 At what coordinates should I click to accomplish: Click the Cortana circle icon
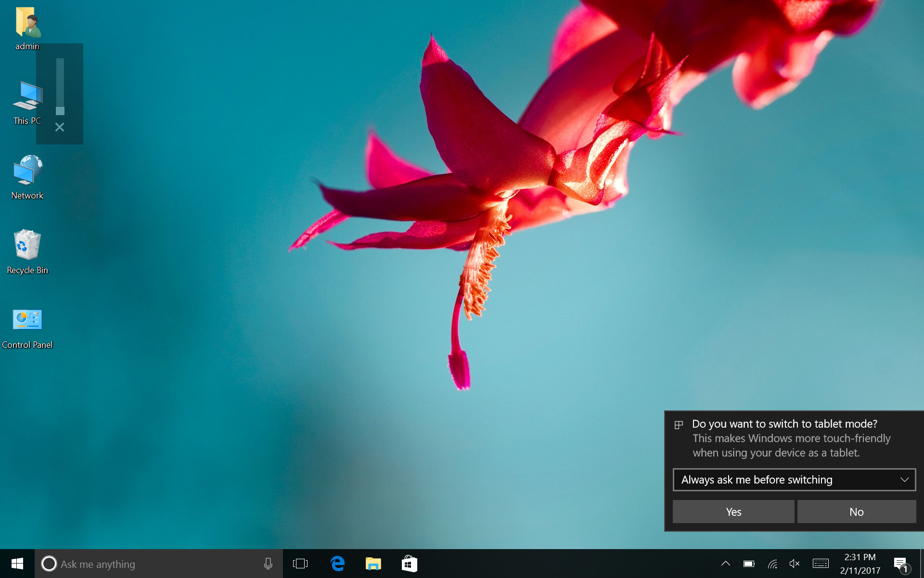pos(49,564)
